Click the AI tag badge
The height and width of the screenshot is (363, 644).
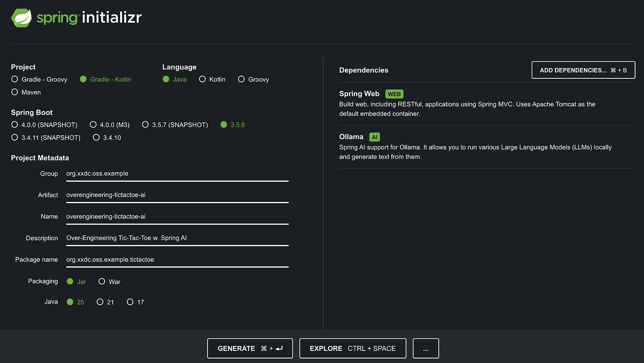375,137
